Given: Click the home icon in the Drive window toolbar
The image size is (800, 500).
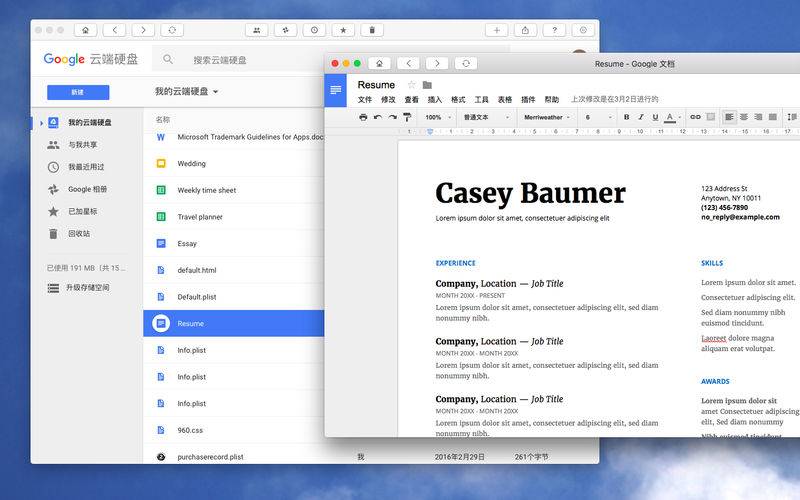Looking at the screenshot, I should click(85, 30).
